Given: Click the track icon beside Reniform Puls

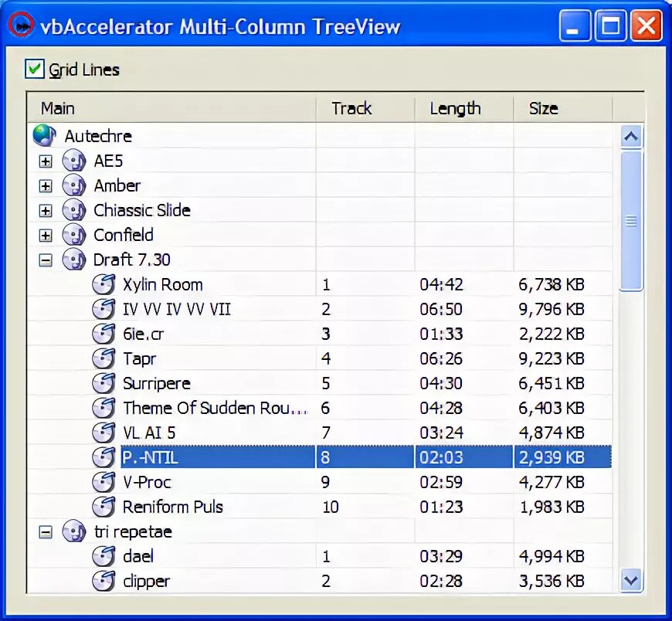Looking at the screenshot, I should 104,507.
